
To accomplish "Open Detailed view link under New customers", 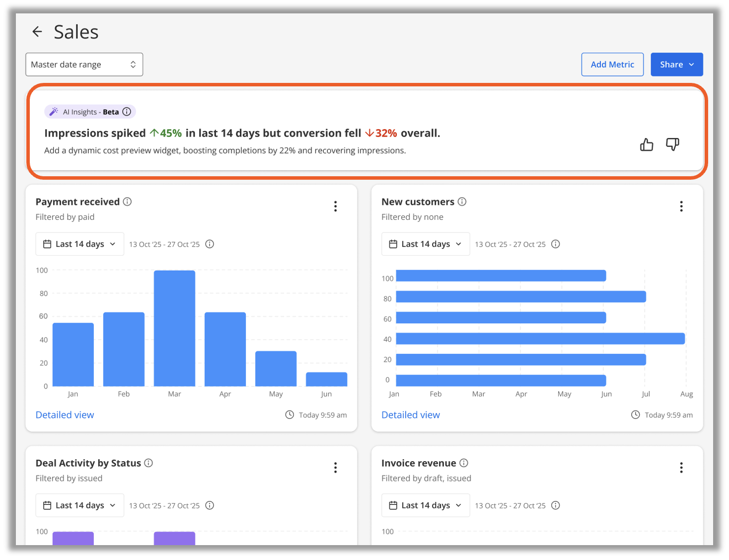I will [x=411, y=415].
